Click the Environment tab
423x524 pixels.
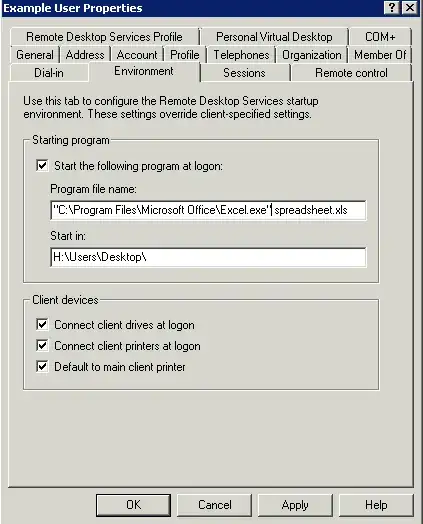144,71
